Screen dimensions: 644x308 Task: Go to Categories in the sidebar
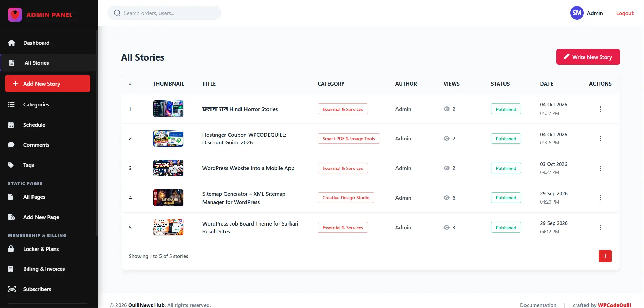coord(48,104)
